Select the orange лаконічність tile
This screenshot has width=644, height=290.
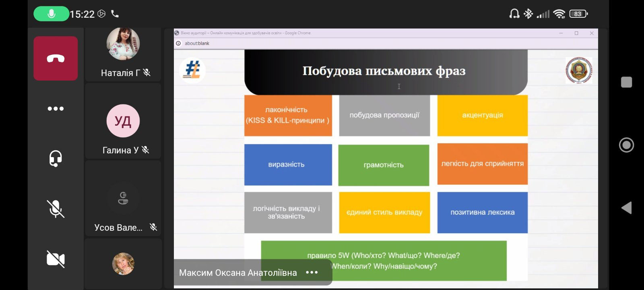tap(288, 115)
